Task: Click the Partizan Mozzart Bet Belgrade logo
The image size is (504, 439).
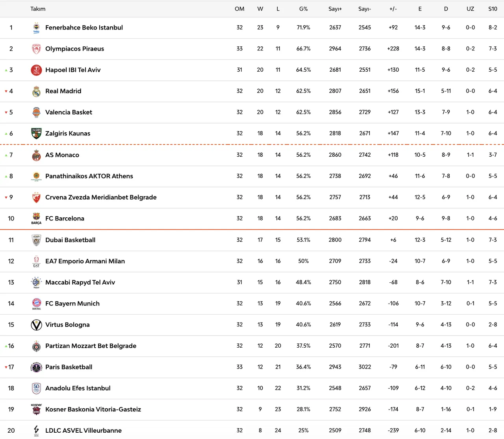Action: [x=36, y=346]
